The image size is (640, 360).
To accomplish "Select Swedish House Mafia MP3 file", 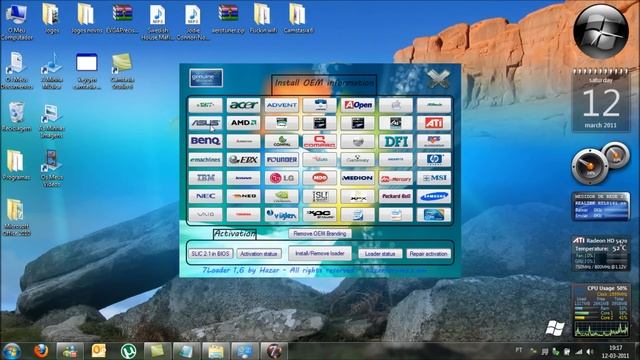I will pyautogui.click(x=158, y=22).
